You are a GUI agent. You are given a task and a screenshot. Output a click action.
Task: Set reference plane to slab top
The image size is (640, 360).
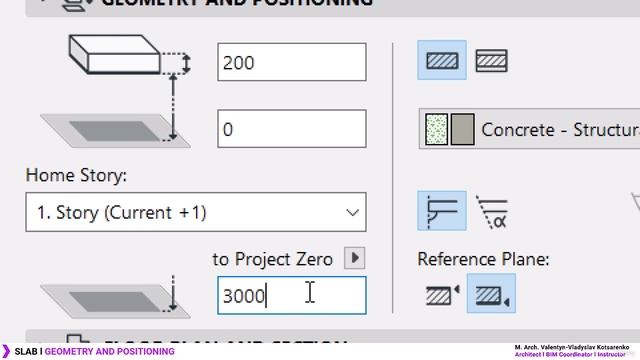click(442, 295)
